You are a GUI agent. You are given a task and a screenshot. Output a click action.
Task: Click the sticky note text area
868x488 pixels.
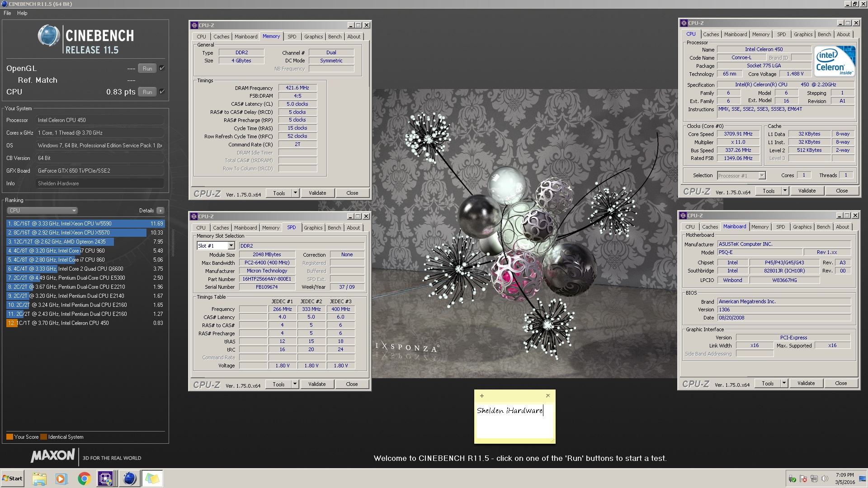514,420
